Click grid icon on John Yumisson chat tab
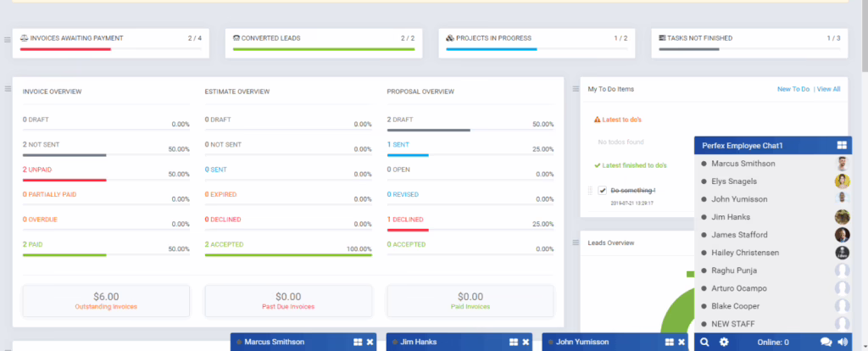868x351 pixels. (x=669, y=343)
